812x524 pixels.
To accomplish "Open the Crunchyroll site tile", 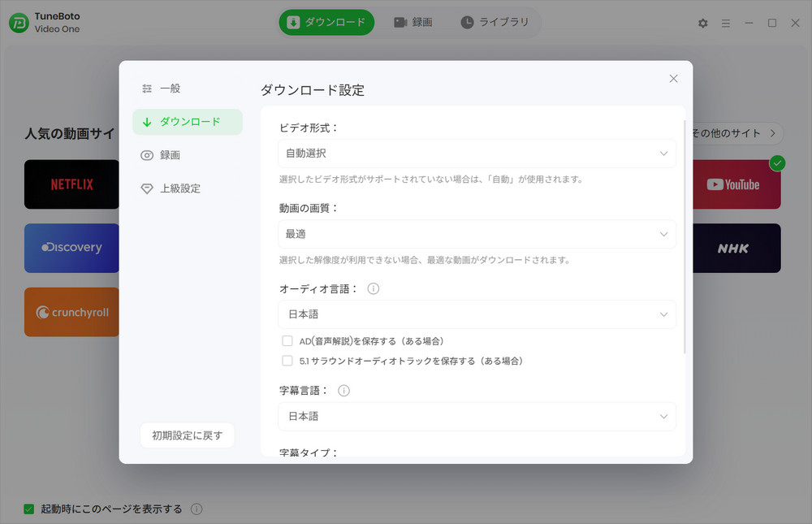I will coord(71,312).
